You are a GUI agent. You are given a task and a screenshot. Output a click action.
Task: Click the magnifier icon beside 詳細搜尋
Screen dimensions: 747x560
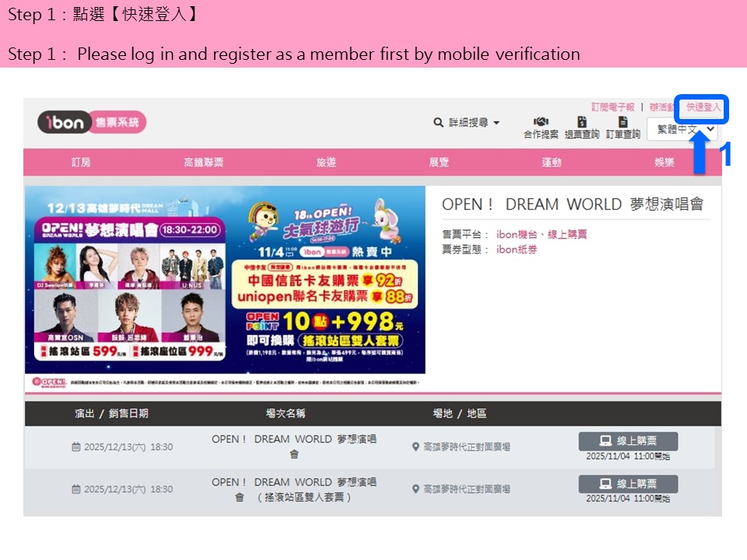pyautogui.click(x=439, y=123)
